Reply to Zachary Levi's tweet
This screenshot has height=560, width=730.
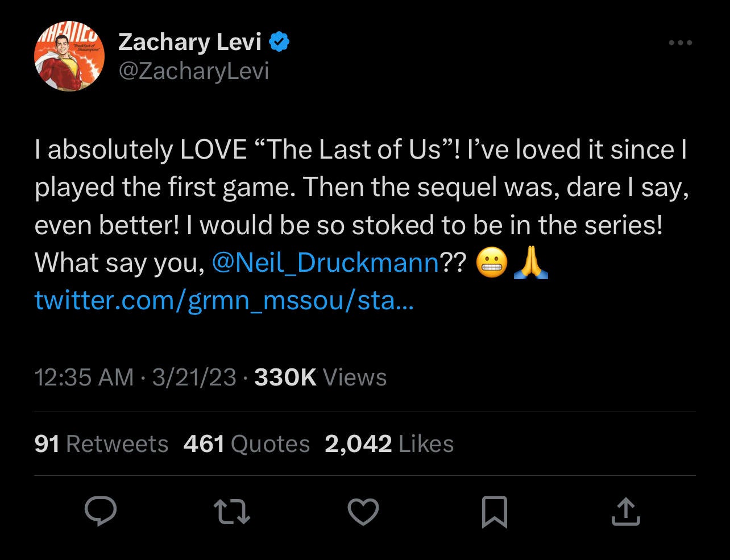click(101, 512)
